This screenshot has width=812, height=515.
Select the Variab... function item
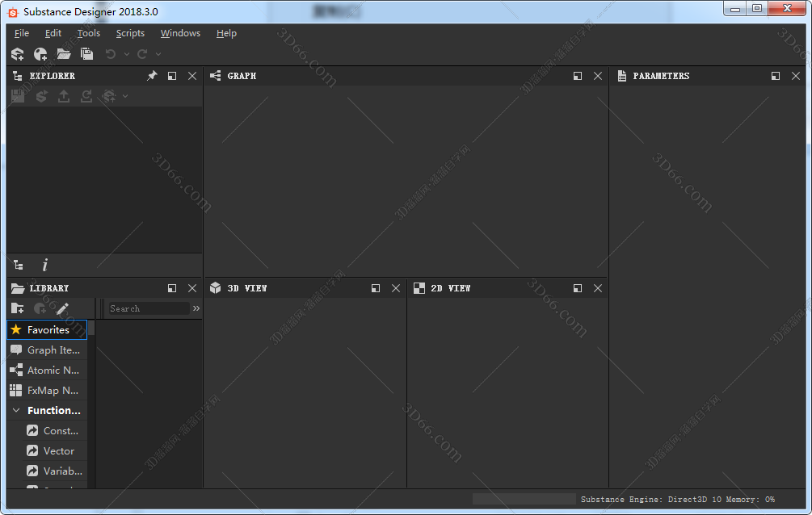[56, 471]
